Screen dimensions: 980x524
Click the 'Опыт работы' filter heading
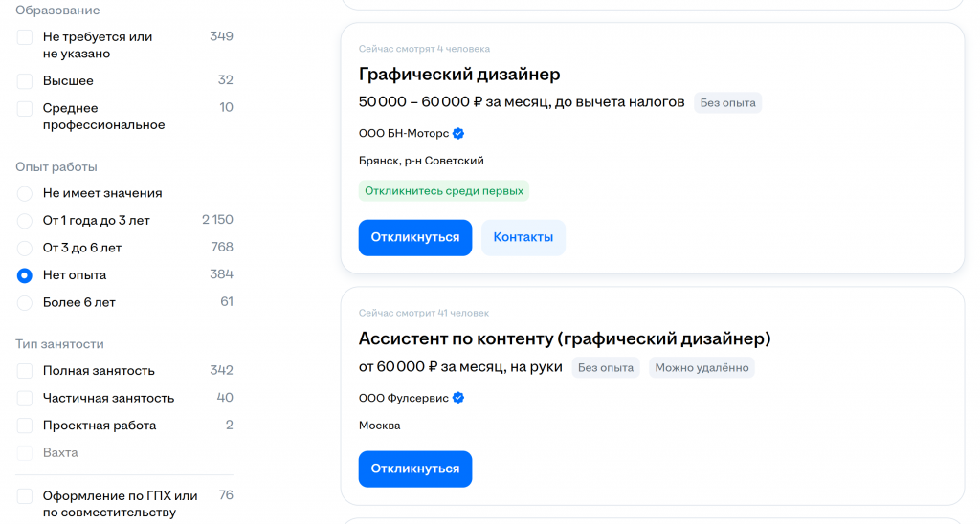[x=56, y=167]
